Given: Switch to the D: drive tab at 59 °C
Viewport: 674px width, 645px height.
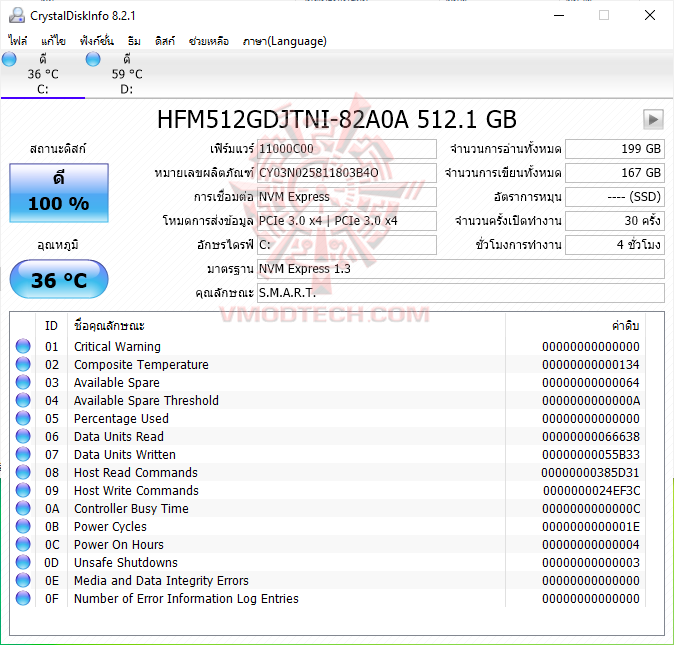Looking at the screenshot, I should (x=125, y=74).
